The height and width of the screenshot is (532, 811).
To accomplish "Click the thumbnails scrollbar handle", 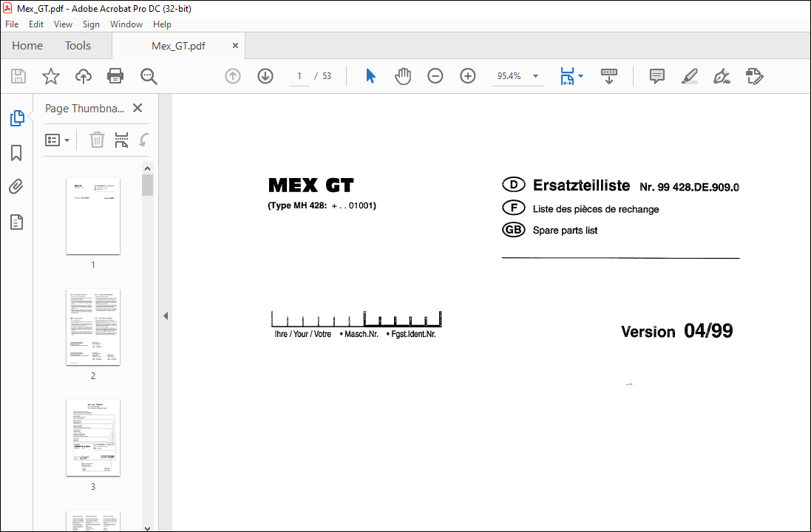I will point(147,185).
